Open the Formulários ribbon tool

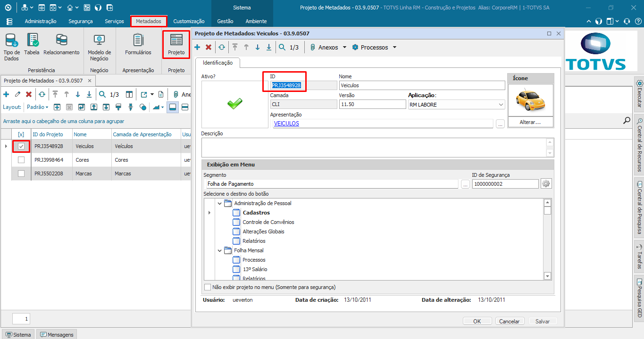pos(138,45)
